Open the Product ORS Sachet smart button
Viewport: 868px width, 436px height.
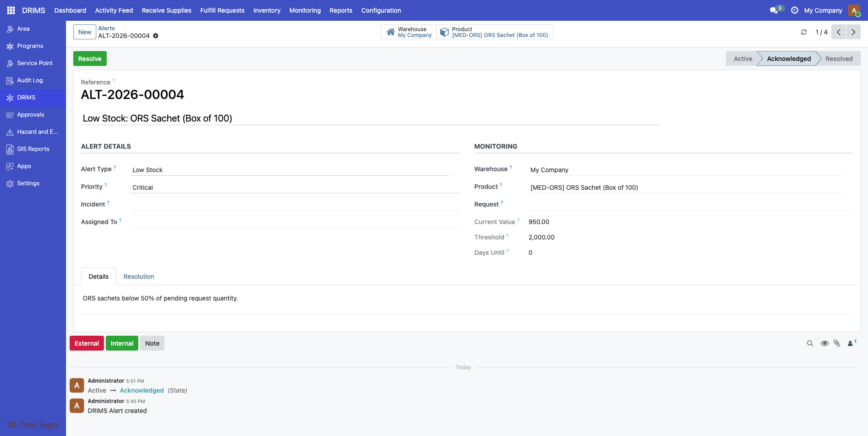[495, 32]
